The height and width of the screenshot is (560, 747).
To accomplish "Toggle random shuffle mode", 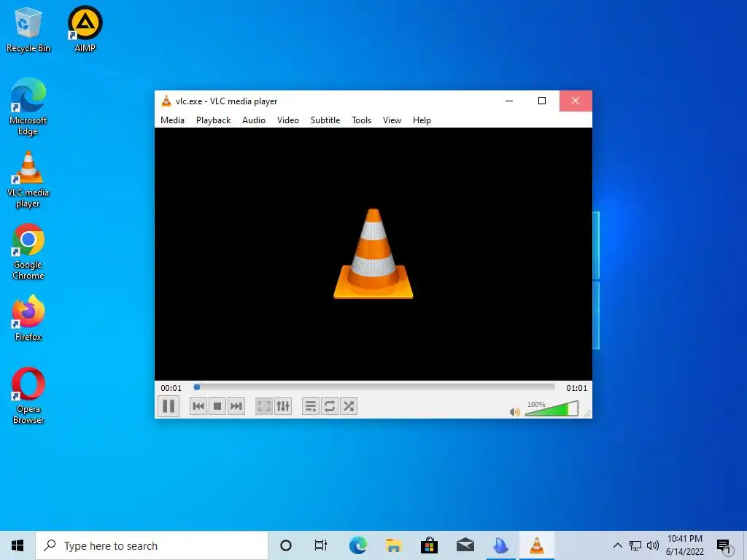I will (349, 406).
